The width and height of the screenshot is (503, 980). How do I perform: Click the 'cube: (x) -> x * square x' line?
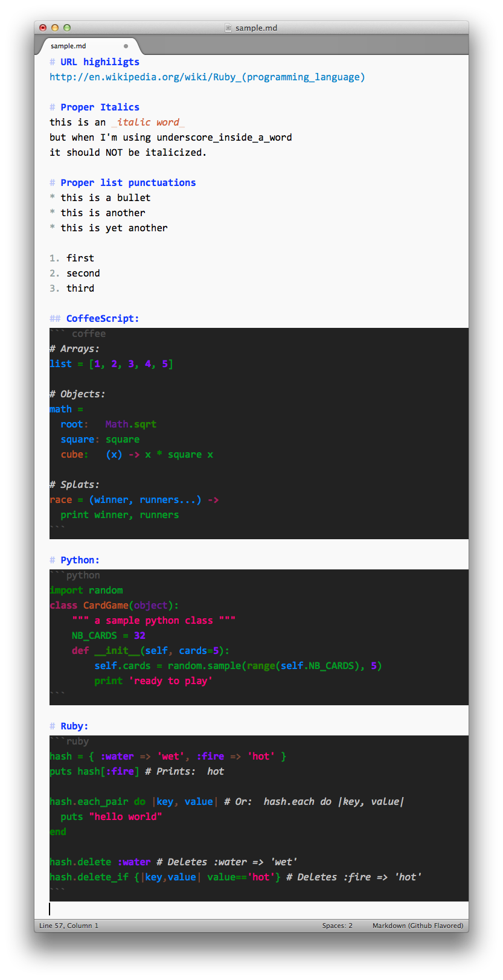click(137, 455)
